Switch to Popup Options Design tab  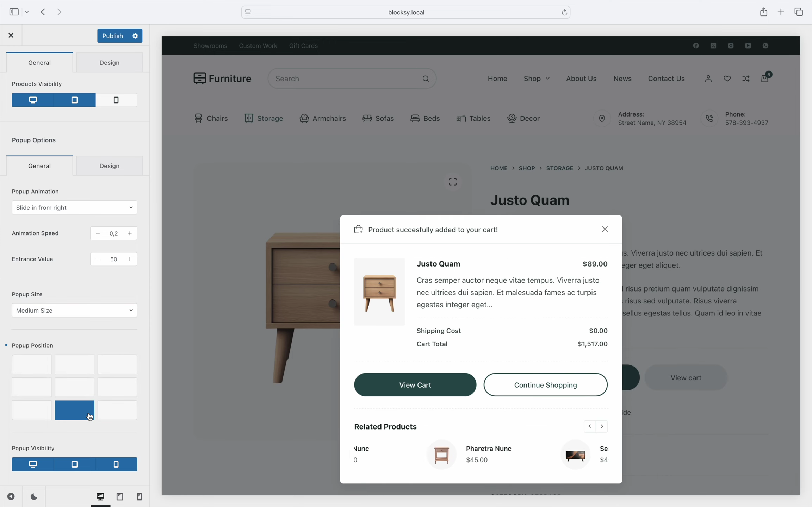[x=109, y=166]
